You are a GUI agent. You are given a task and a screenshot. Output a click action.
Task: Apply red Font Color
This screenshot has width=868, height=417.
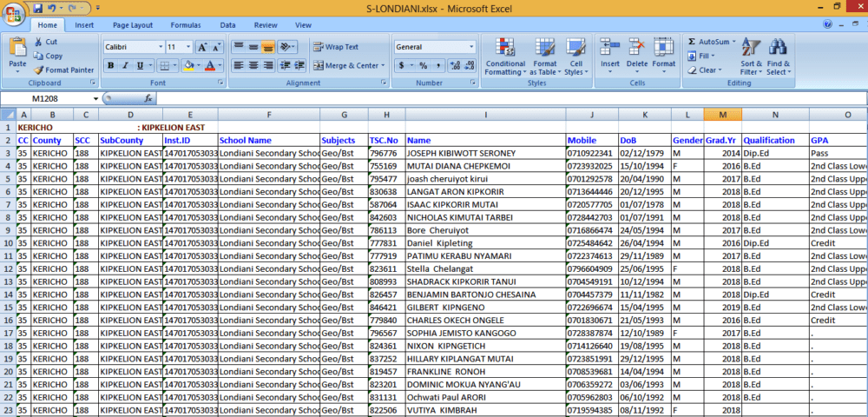click(x=210, y=65)
